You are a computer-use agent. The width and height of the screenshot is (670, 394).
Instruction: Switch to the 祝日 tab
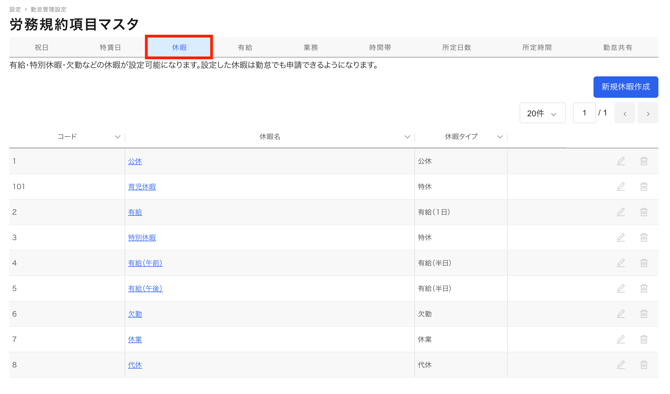[41, 47]
